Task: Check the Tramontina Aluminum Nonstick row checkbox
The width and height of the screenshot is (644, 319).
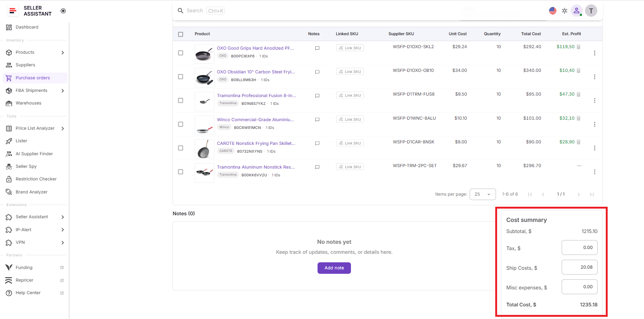Action: tap(181, 172)
